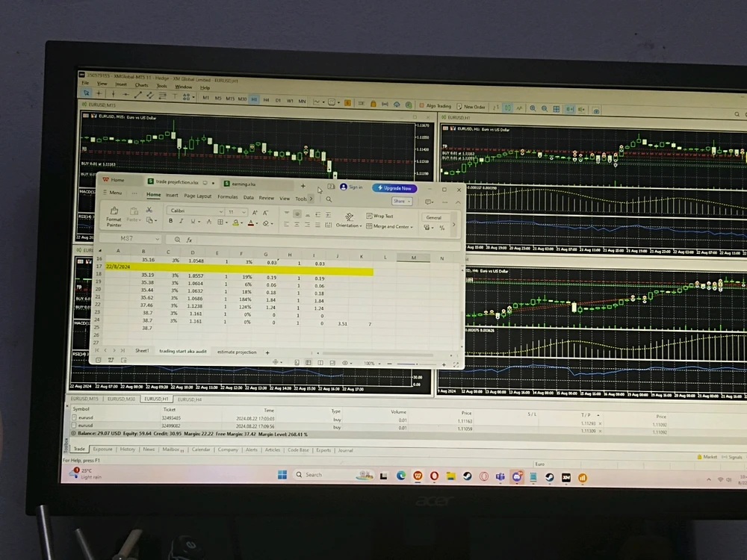The width and height of the screenshot is (747, 560).
Task: Open the font size dropdown
Action: point(237,212)
